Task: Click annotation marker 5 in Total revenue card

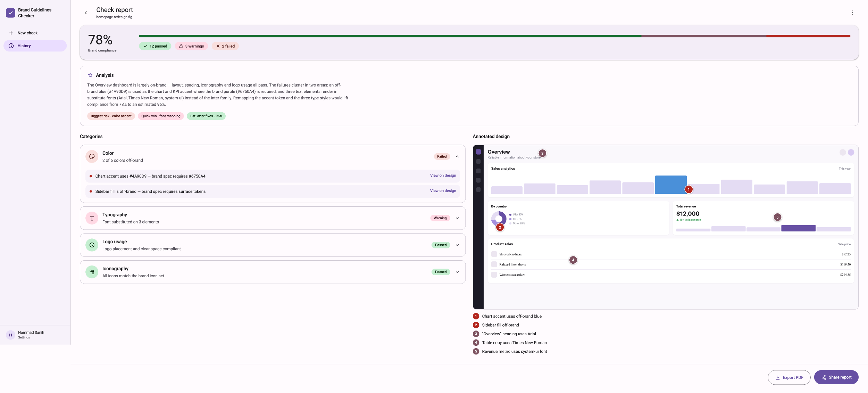Action: coord(777,217)
